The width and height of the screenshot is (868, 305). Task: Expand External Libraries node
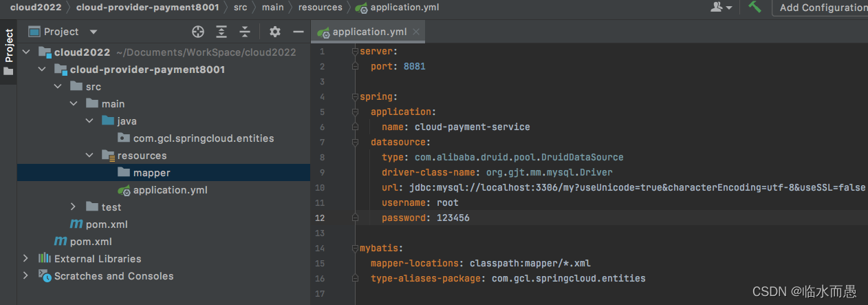26,258
